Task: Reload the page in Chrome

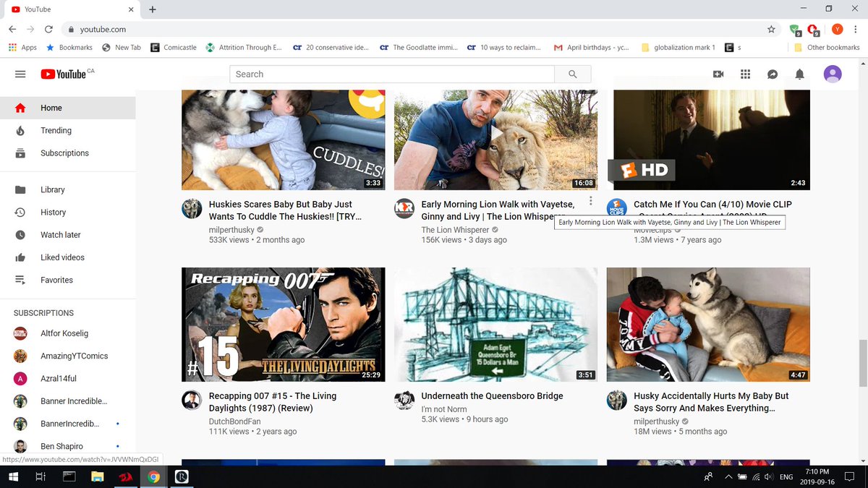Action: coord(48,30)
